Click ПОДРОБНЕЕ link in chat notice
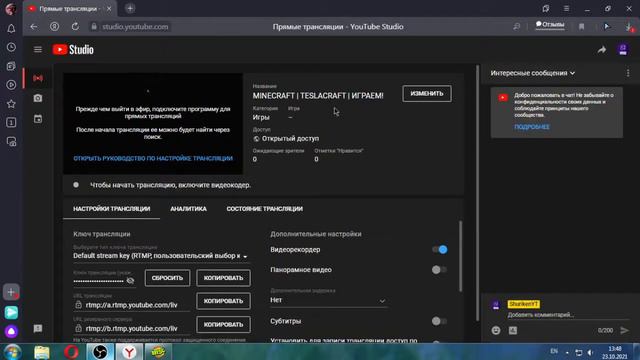This screenshot has height=360, width=640. pyautogui.click(x=531, y=127)
